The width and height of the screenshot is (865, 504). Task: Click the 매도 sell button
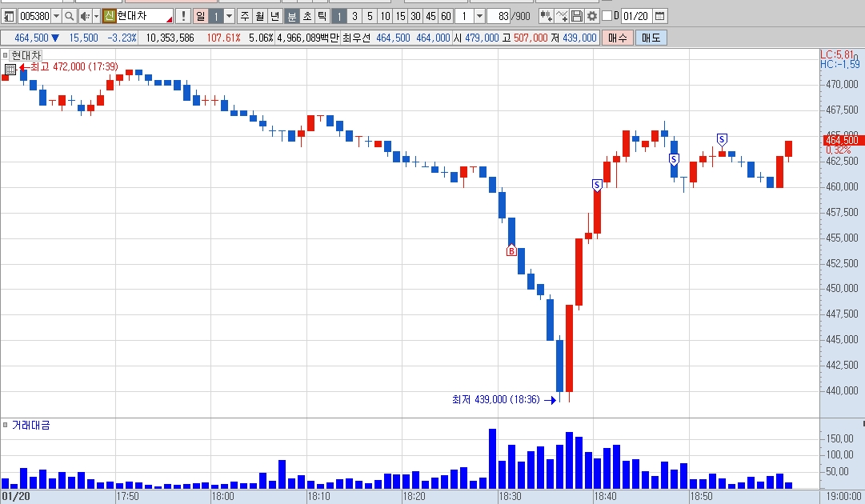tap(651, 38)
